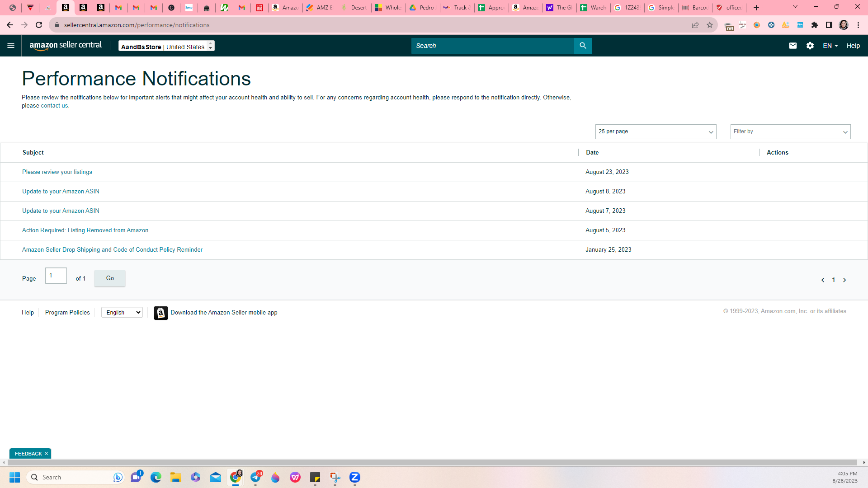
Task: Click the page number input box
Action: (x=56, y=276)
